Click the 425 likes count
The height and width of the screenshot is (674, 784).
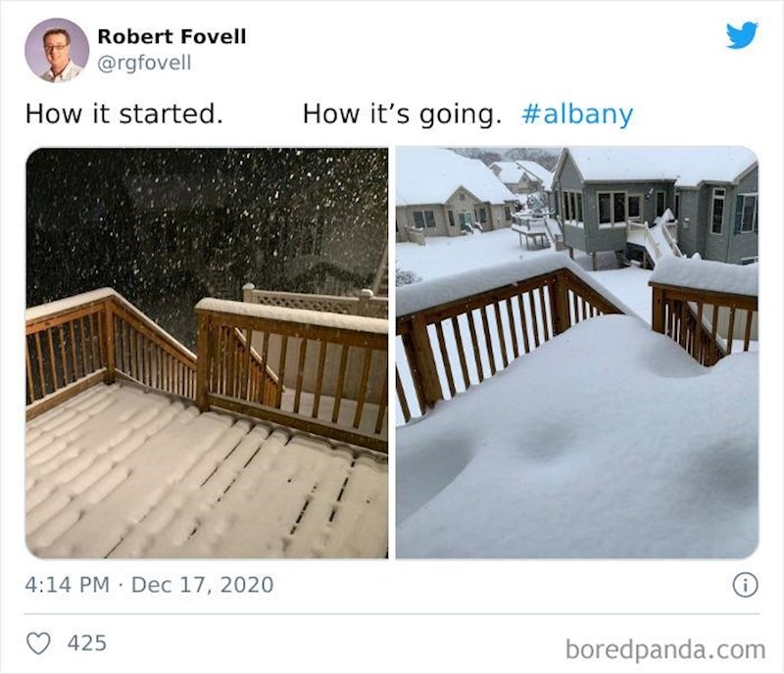(86, 644)
